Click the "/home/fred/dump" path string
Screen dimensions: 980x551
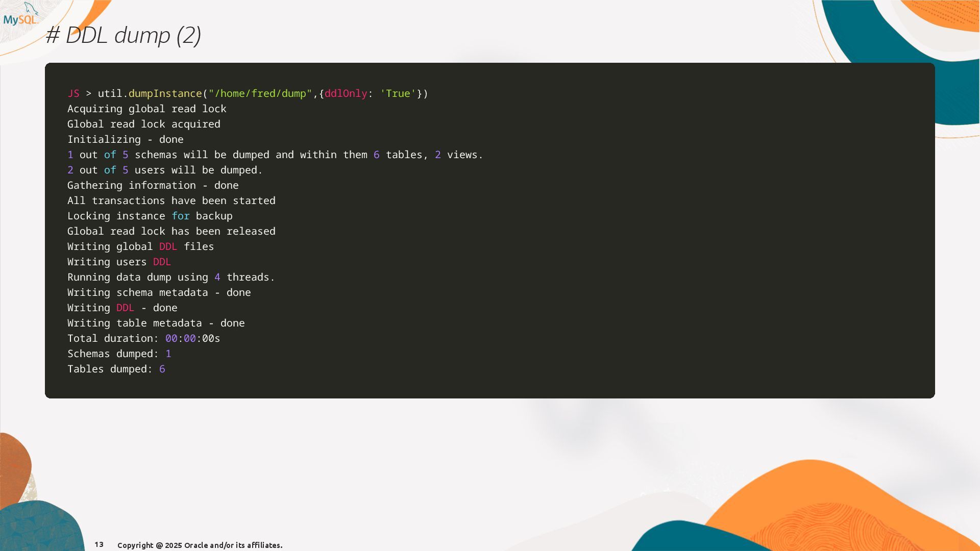click(260, 93)
